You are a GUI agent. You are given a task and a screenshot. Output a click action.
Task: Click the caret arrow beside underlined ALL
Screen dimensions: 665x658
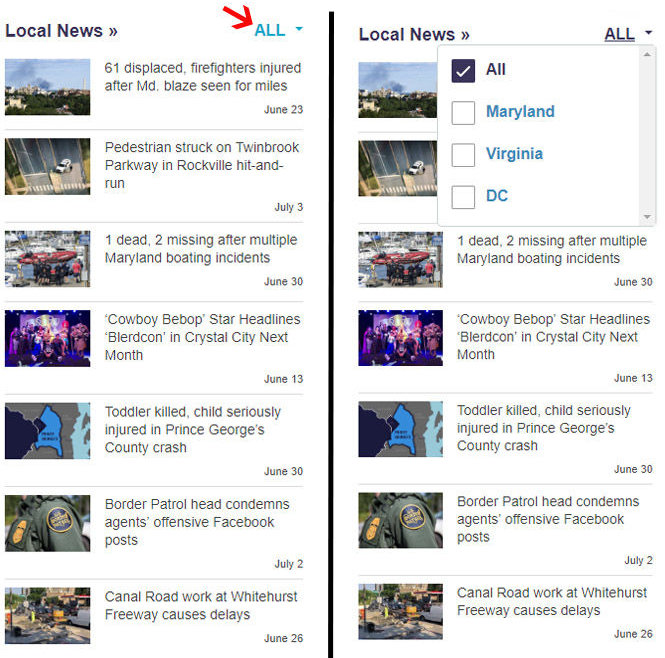[x=648, y=34]
